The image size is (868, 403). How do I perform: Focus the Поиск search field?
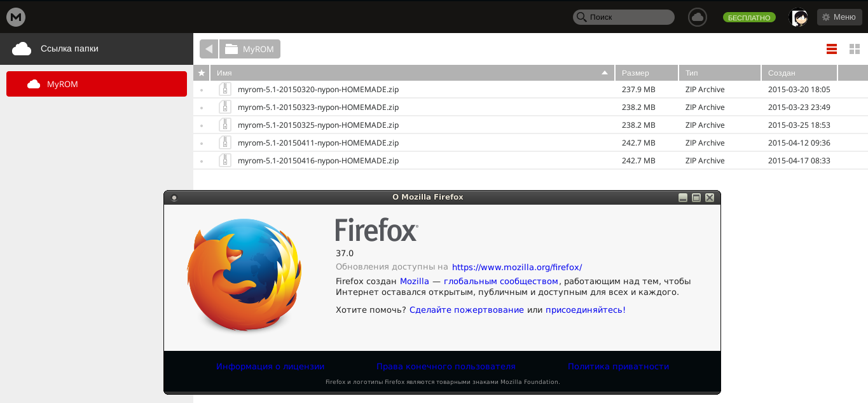pyautogui.click(x=623, y=17)
